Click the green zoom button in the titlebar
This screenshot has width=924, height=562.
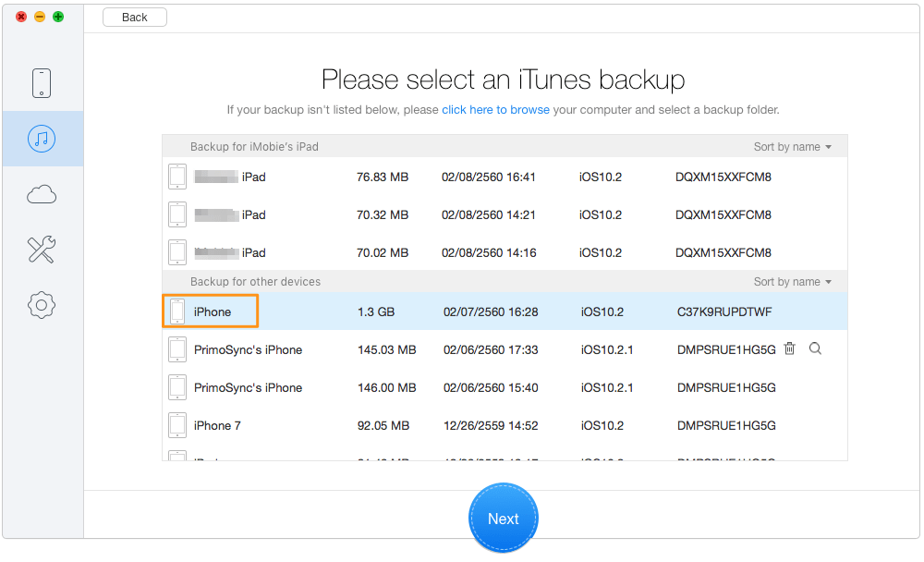[56, 16]
